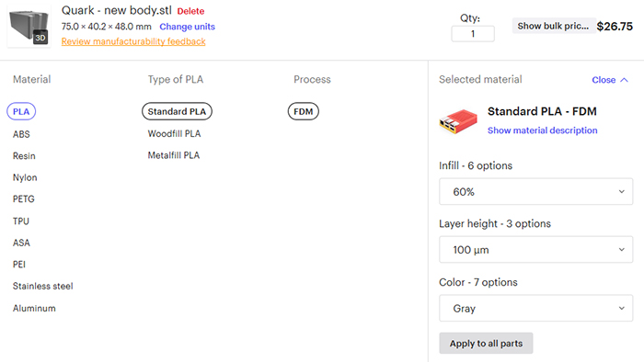
Task: Choose Nylon from the material list
Action: (25, 177)
